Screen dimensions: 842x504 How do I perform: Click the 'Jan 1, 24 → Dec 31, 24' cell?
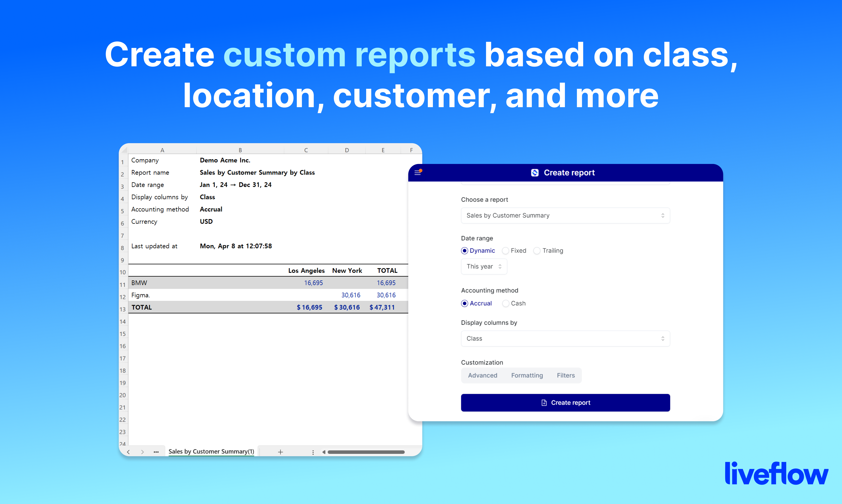coord(235,185)
